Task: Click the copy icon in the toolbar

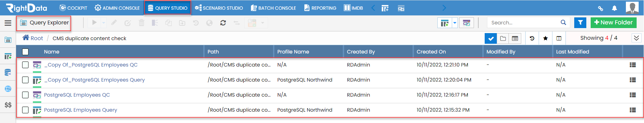Action: pos(168,23)
